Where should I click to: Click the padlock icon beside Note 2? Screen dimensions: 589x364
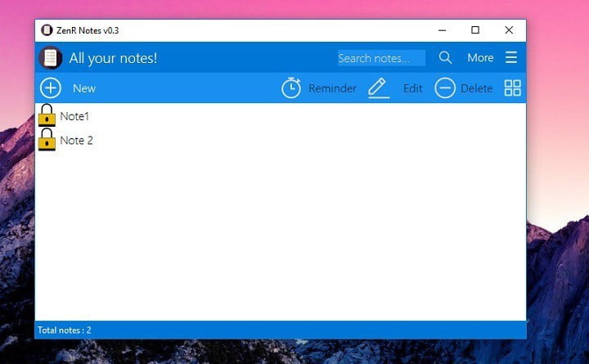tap(47, 140)
